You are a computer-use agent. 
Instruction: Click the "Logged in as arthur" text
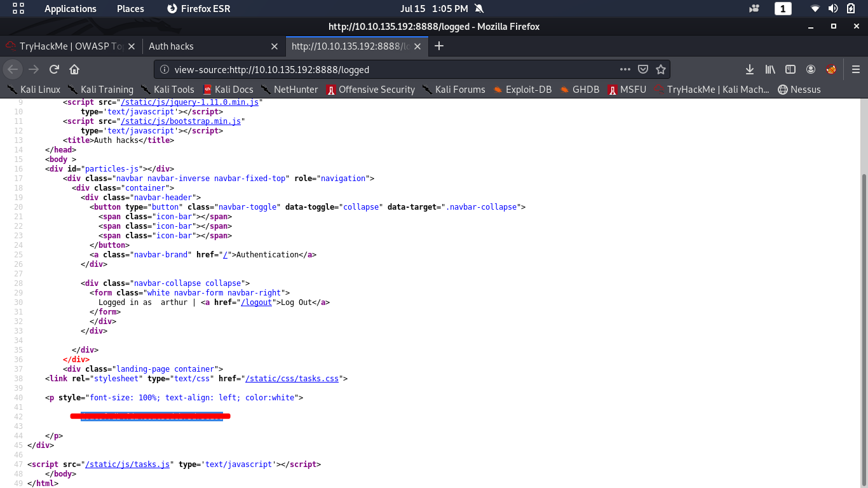point(143,302)
